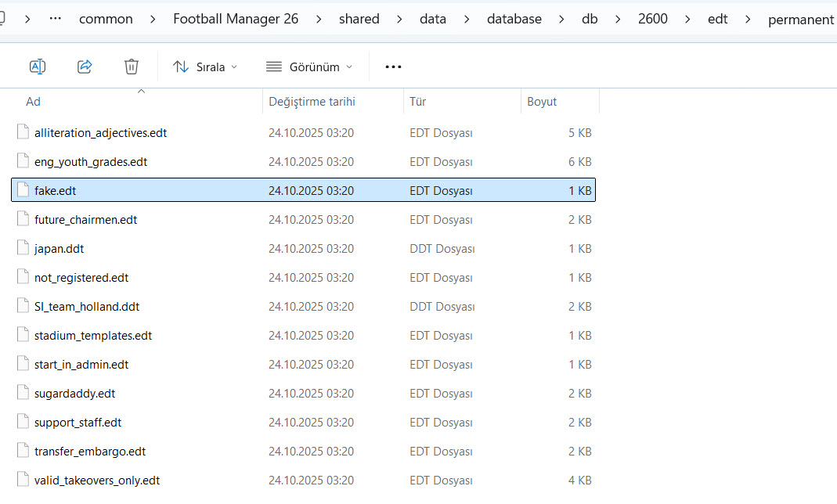Click the file icon beside sugardaddy.edt
The width and height of the screenshot is (837, 504).
click(23, 394)
